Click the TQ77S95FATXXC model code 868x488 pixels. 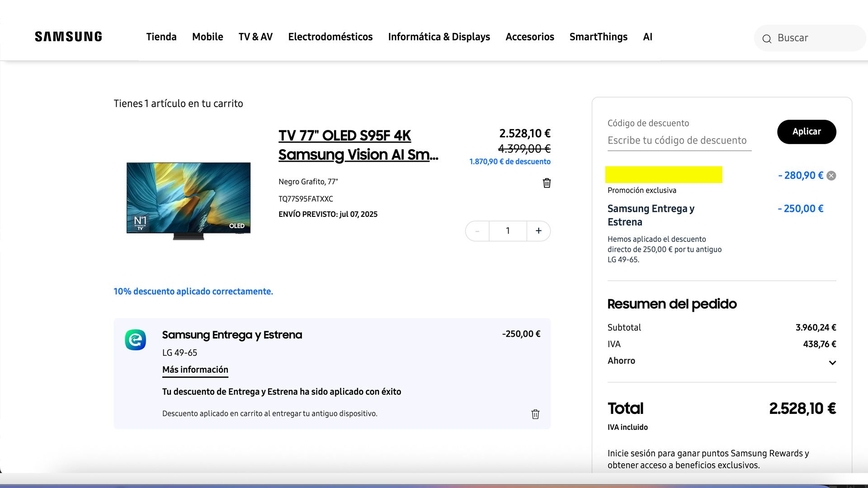[x=306, y=199]
